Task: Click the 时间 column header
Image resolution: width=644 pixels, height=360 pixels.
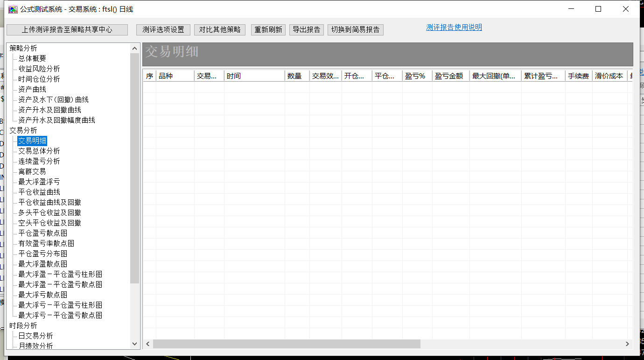Action: [x=254, y=76]
